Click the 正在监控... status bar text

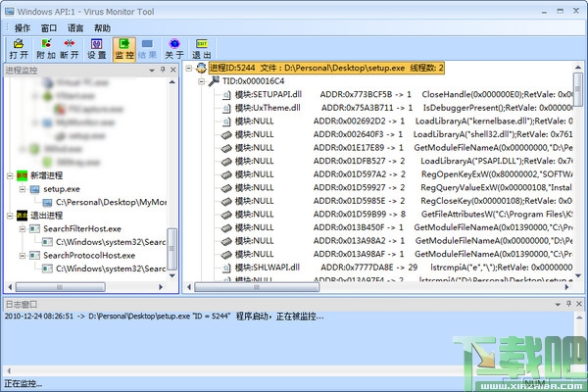(x=24, y=384)
